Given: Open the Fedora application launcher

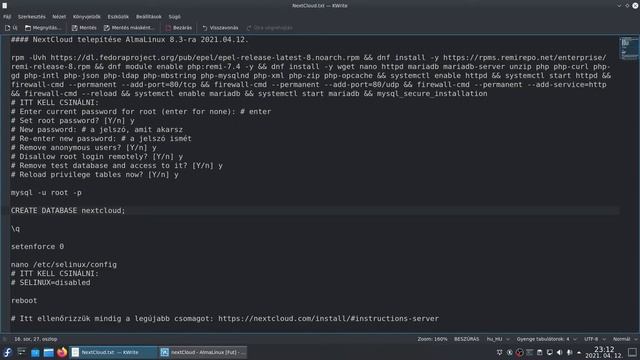Looking at the screenshot, I should point(7,352).
